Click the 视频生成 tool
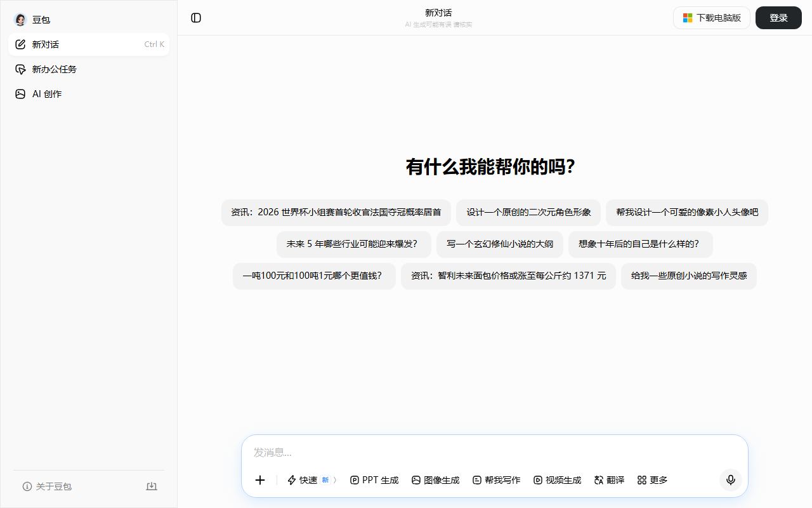 tap(557, 480)
